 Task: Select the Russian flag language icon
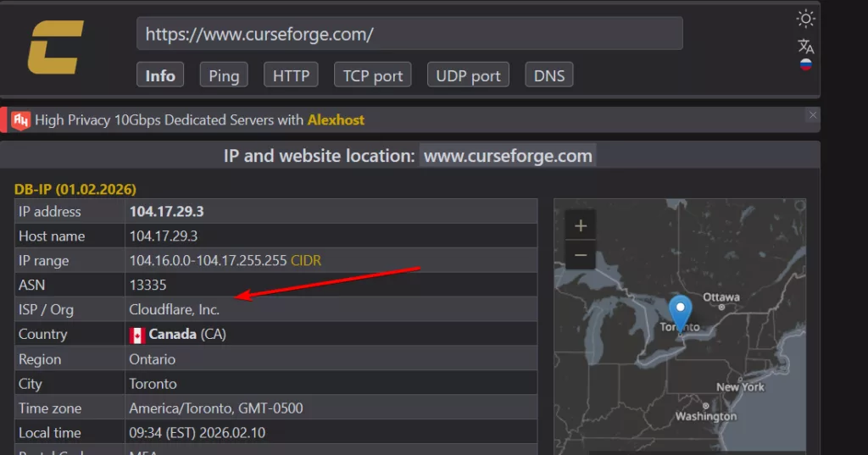[x=805, y=64]
